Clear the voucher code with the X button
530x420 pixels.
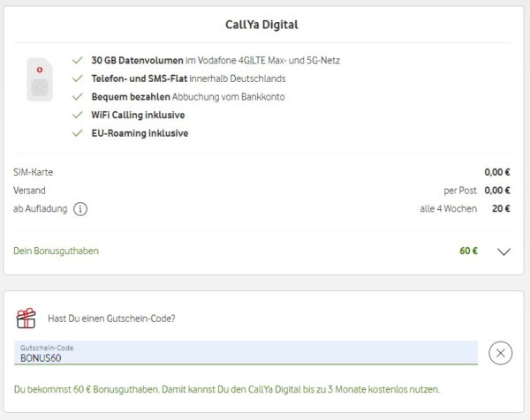tap(500, 353)
